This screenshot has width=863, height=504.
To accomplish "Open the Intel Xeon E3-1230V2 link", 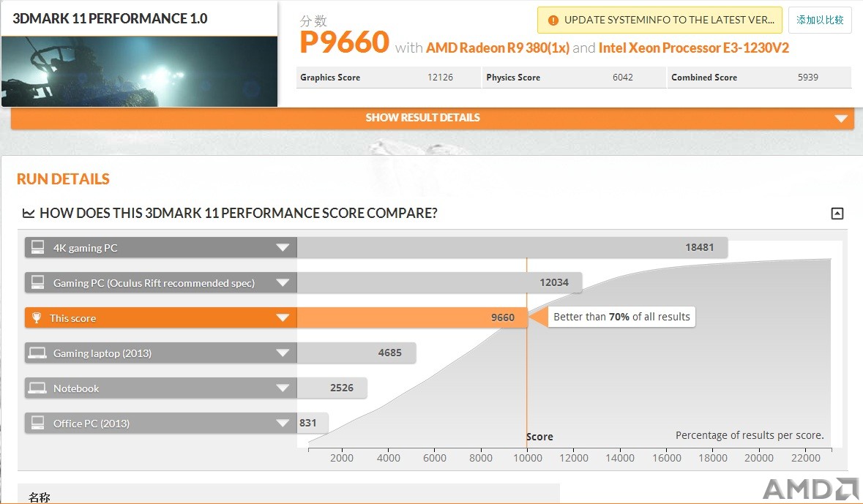I will [693, 48].
